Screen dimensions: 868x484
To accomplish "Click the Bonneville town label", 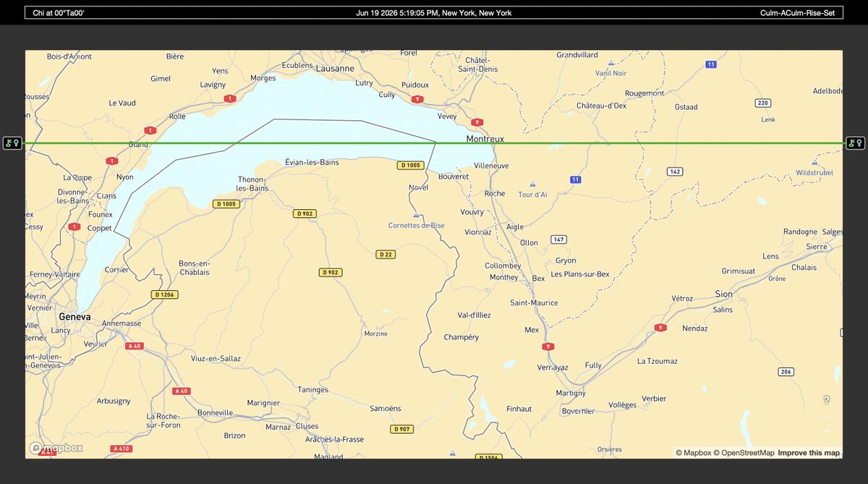I will click(x=215, y=412).
